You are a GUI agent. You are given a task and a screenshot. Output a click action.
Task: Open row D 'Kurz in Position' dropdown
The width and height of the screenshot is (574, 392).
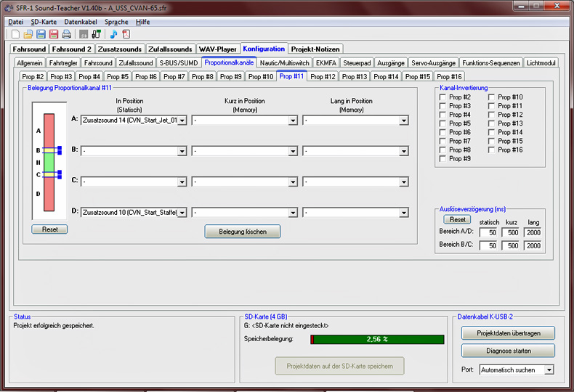[x=293, y=213]
